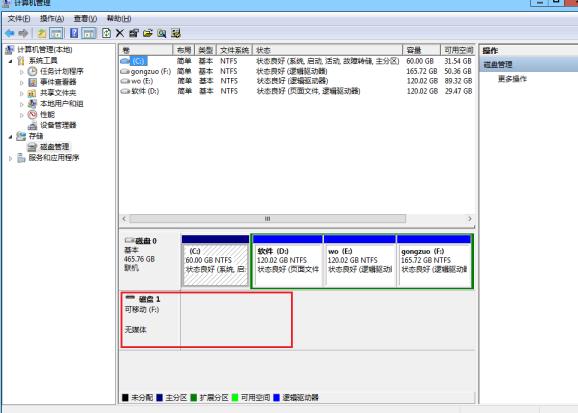Click the Properties icon in toolbar
Image resolution: width=578 pixels, height=413 pixels.
[x=134, y=33]
